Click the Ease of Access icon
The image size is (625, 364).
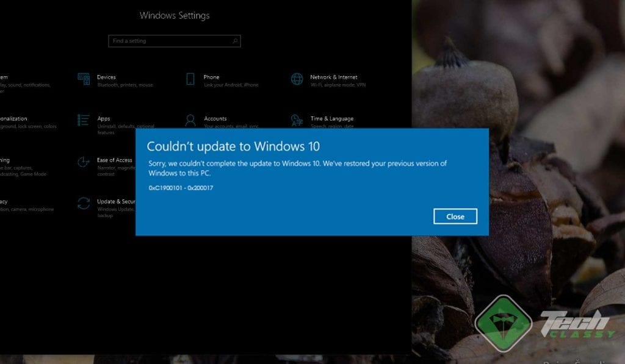83,162
